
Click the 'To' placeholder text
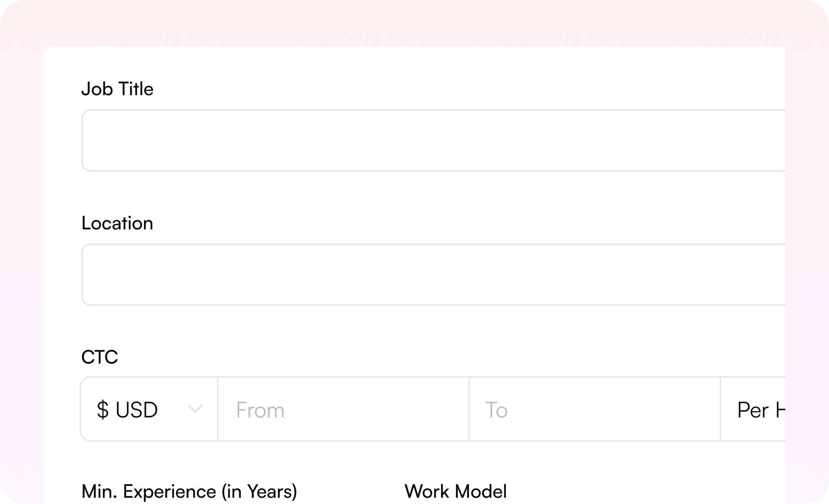pyautogui.click(x=496, y=410)
